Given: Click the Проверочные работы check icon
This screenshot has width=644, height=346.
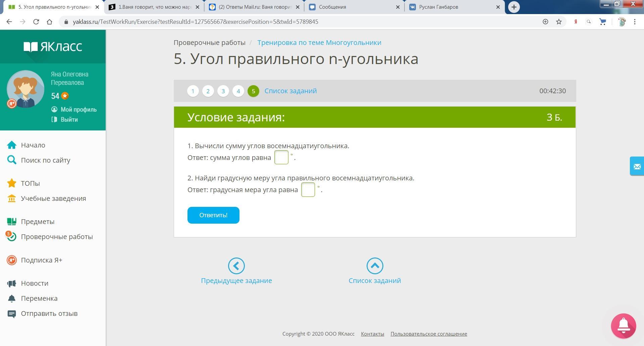Looking at the screenshot, I should [12, 236].
